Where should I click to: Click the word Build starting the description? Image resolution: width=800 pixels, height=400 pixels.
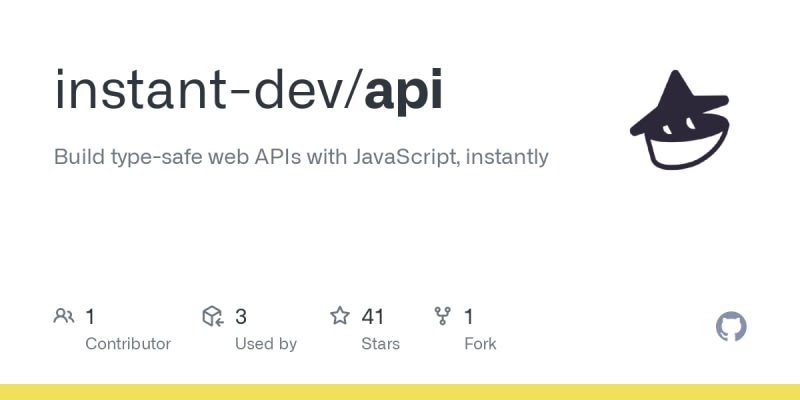pos(77,157)
